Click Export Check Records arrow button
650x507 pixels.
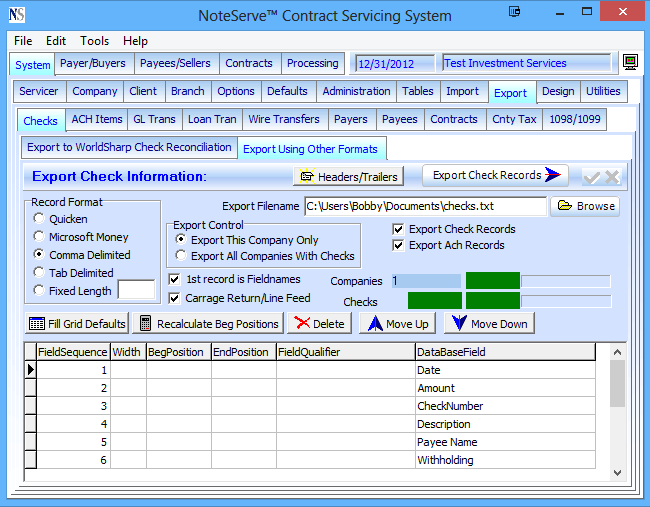(495, 175)
